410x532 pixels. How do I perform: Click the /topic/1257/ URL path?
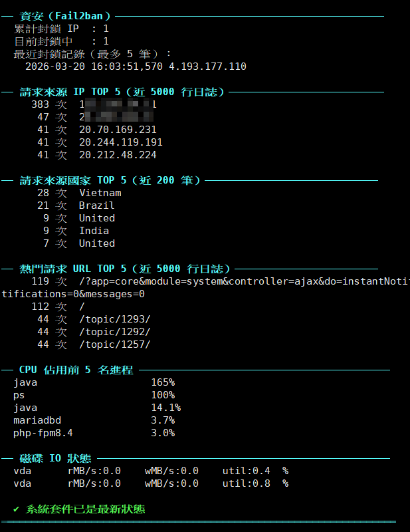[x=114, y=344]
